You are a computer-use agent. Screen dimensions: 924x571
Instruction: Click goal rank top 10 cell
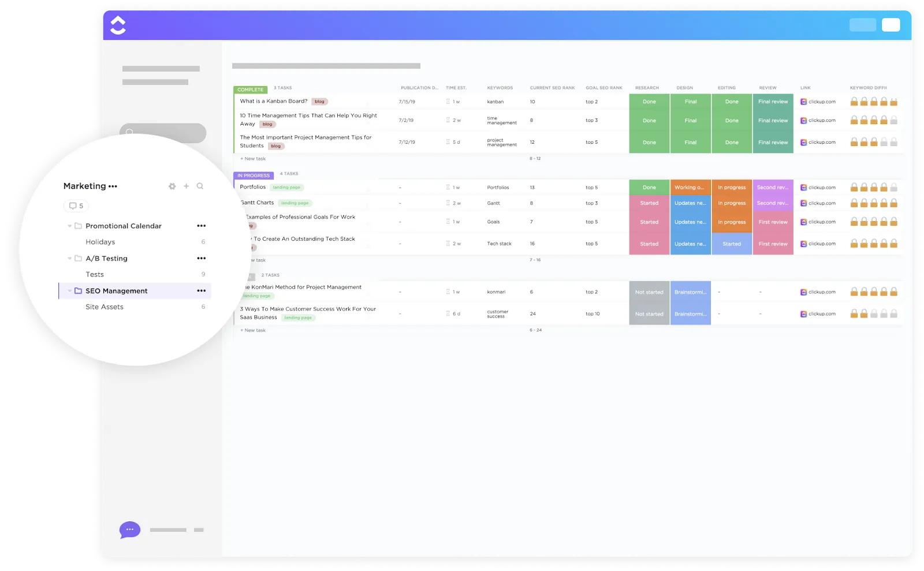(x=593, y=314)
